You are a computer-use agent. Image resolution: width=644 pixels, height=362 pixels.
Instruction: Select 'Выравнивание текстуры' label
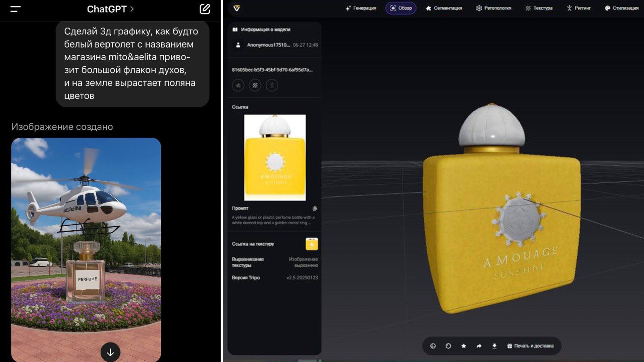pos(248,262)
